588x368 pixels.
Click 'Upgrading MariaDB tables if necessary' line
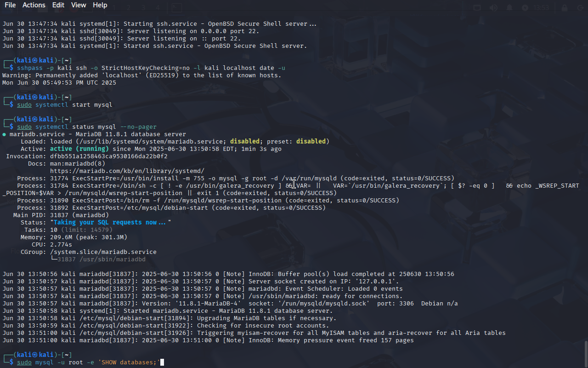tap(170, 318)
